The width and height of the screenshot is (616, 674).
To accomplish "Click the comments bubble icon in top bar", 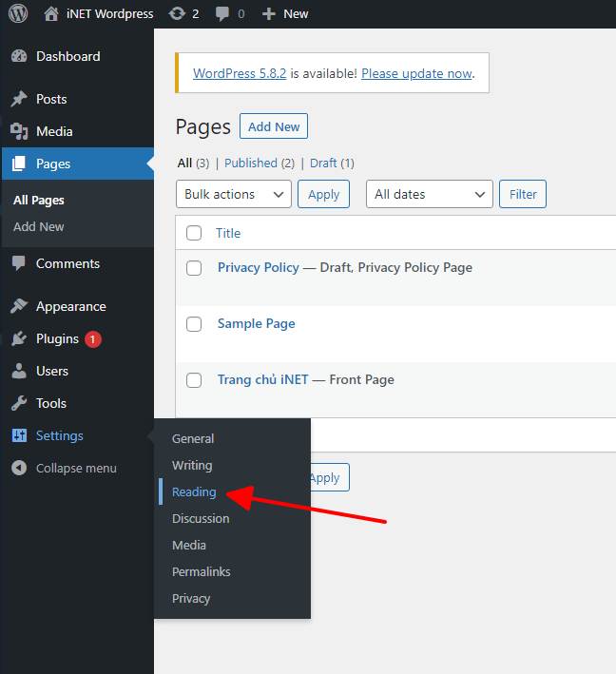I will pos(222,14).
